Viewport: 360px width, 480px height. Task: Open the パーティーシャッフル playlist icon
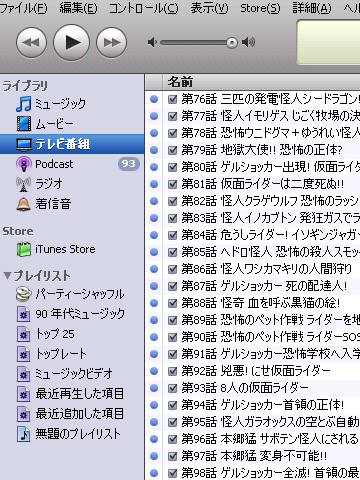pyautogui.click(x=24, y=294)
